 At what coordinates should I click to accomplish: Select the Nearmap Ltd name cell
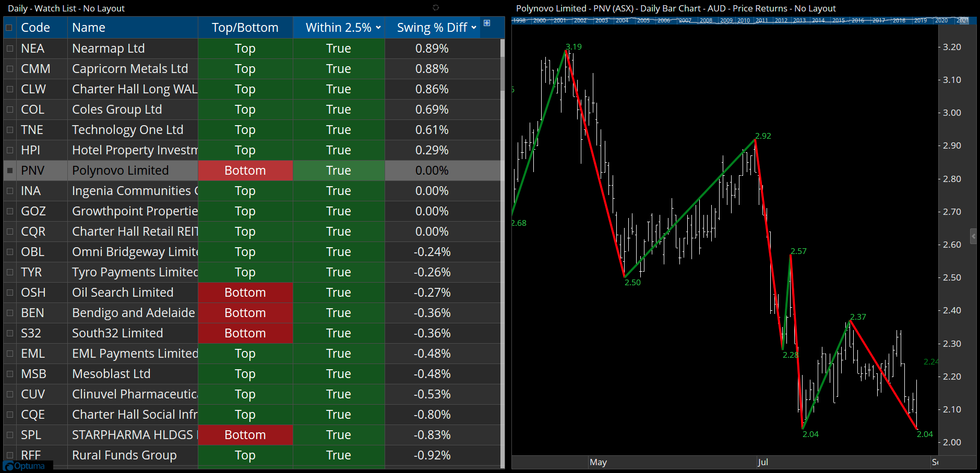pos(133,48)
